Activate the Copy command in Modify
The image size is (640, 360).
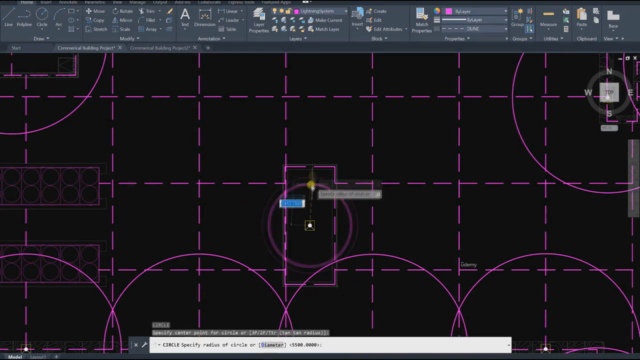point(95,20)
